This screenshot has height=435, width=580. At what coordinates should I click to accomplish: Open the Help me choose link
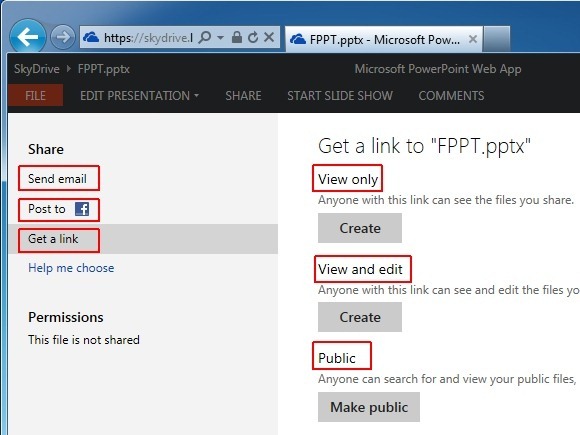point(71,268)
